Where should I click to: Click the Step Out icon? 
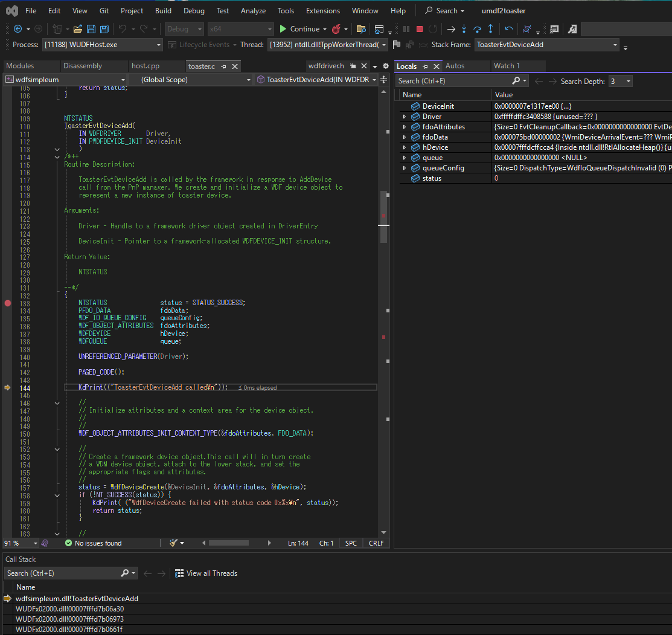tap(490, 29)
